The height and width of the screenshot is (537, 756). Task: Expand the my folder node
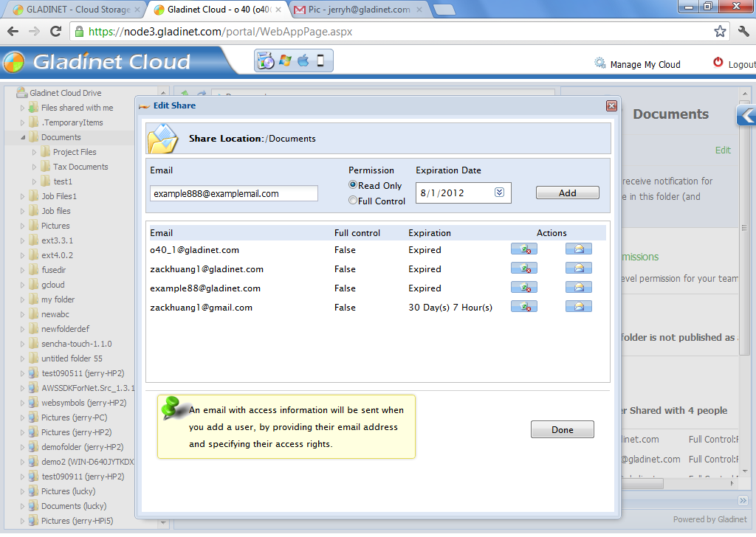tap(22, 299)
